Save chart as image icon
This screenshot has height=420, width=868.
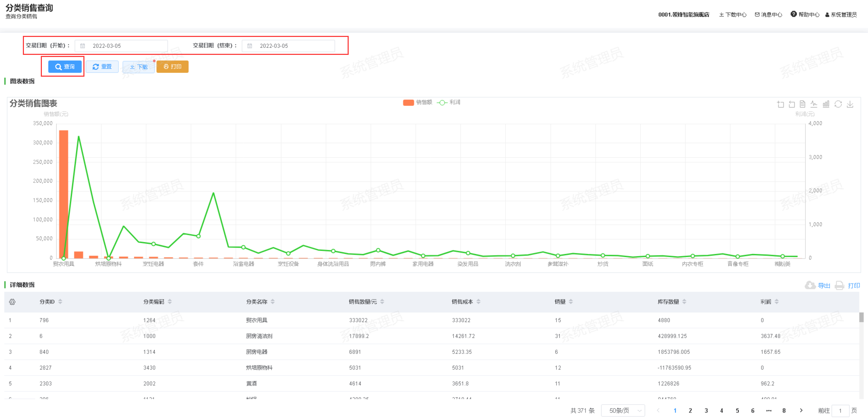pyautogui.click(x=850, y=104)
